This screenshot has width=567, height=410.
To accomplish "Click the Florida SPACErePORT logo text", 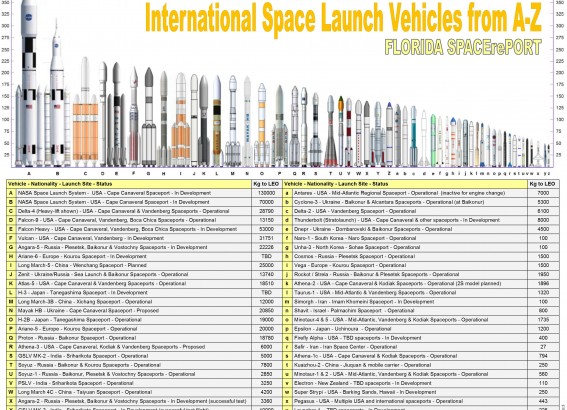I will click(x=463, y=47).
